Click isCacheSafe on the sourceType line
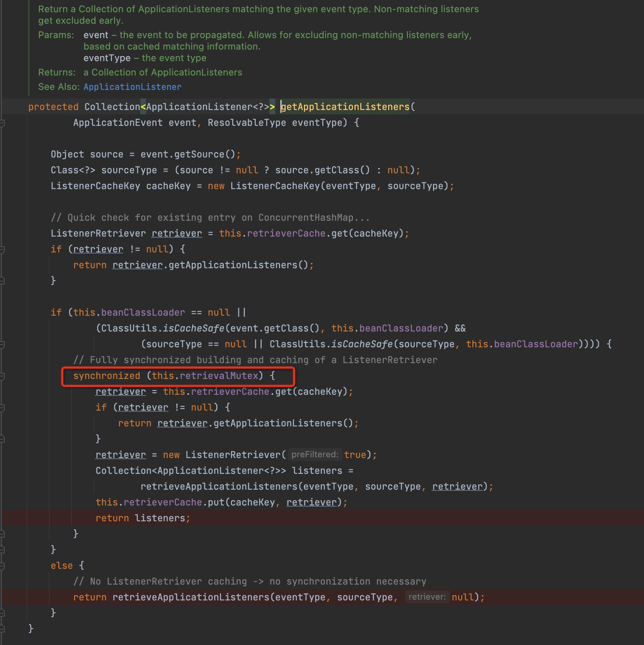 [362, 344]
